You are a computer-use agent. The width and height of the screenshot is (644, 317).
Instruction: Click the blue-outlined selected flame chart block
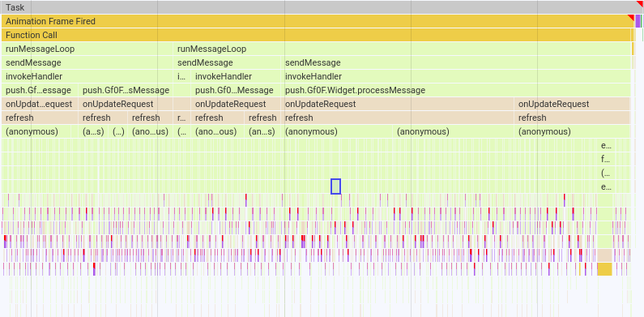pyautogui.click(x=335, y=186)
